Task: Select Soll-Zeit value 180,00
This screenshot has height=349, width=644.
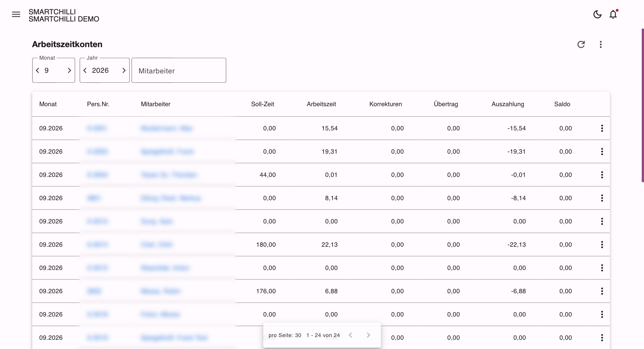Action: pos(266,245)
